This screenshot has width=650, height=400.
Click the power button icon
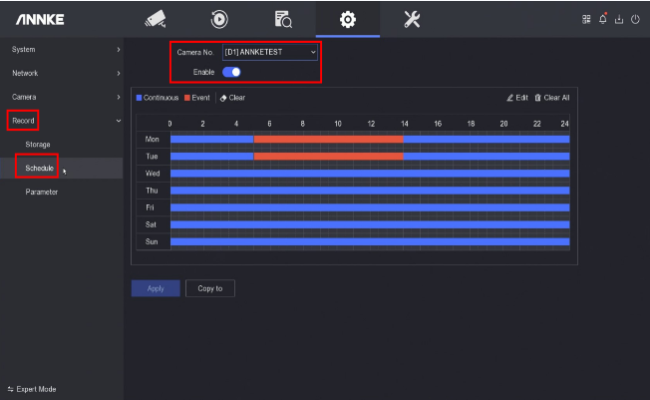tap(635, 19)
